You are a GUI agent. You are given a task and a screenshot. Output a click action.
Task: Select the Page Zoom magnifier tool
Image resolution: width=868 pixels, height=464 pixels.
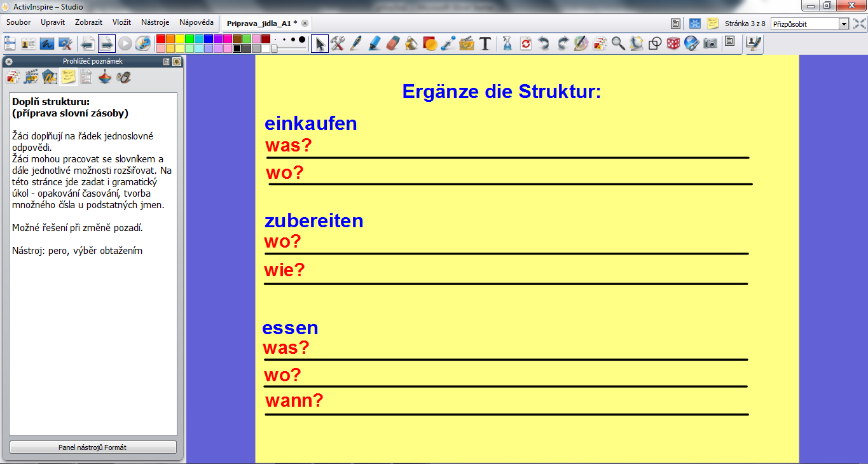point(618,43)
